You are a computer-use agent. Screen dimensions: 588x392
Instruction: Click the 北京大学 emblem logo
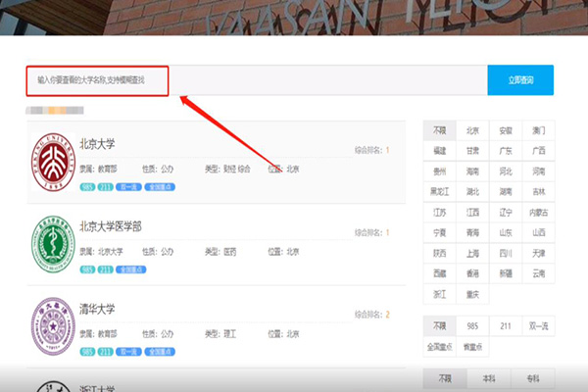coord(53,162)
